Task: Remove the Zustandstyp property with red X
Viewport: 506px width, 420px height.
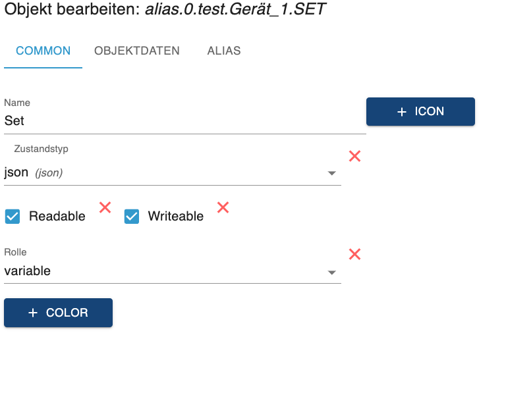Action: [354, 156]
